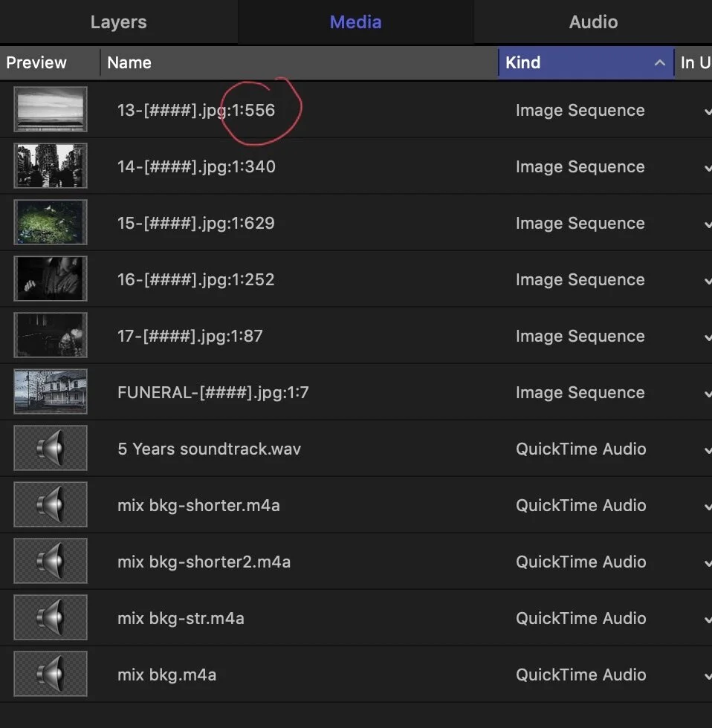712x728 pixels.
Task: Click Image Sequence kind for 17-[####].jpg
Action: (580, 336)
